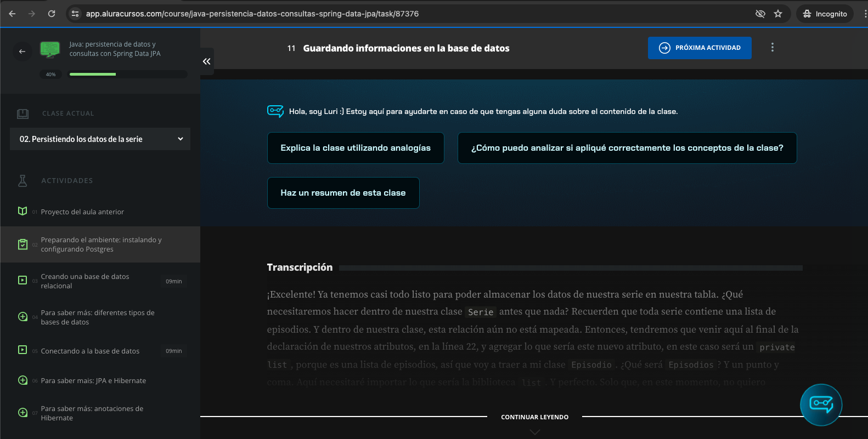Click the Luri assistant icon beside greeting
Viewport: 868px width, 439px height.
click(x=275, y=111)
